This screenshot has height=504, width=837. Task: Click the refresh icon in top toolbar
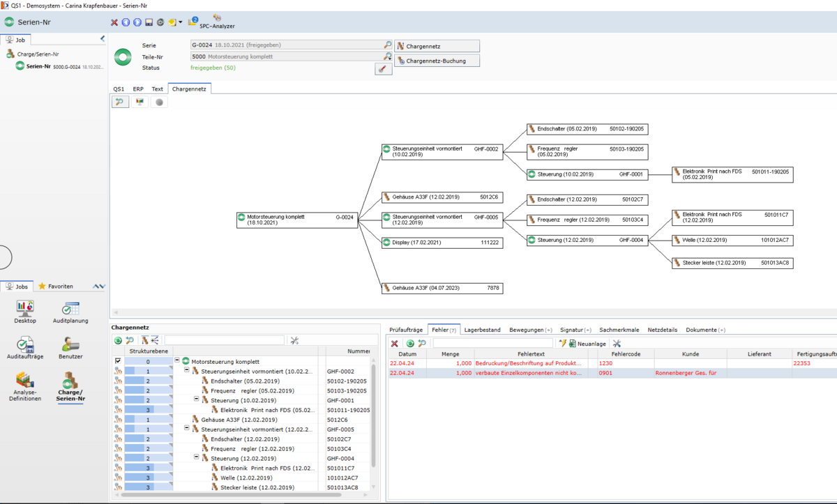[160, 22]
